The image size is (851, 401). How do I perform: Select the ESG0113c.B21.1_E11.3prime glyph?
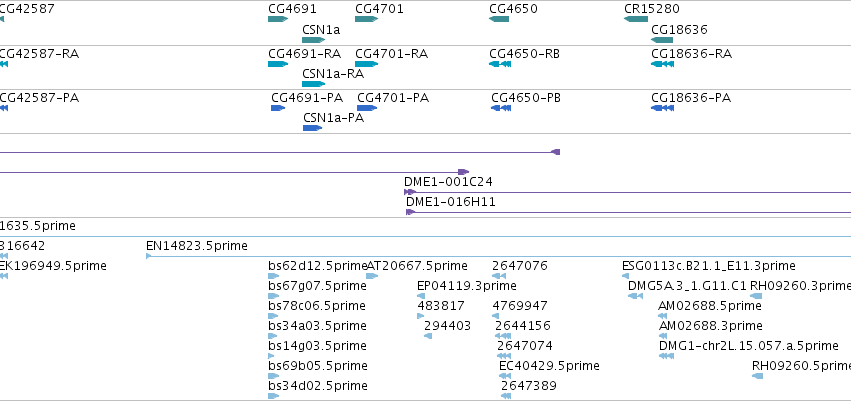click(625, 276)
